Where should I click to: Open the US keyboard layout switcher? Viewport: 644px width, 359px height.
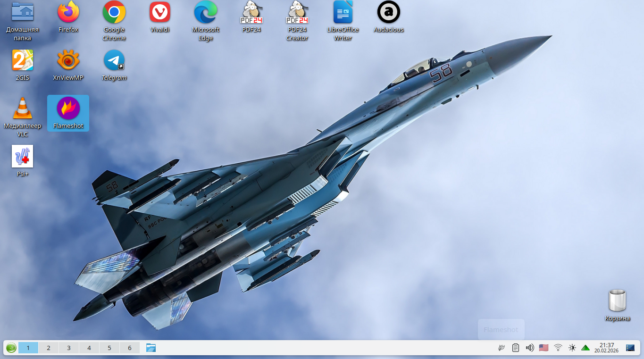coord(544,348)
